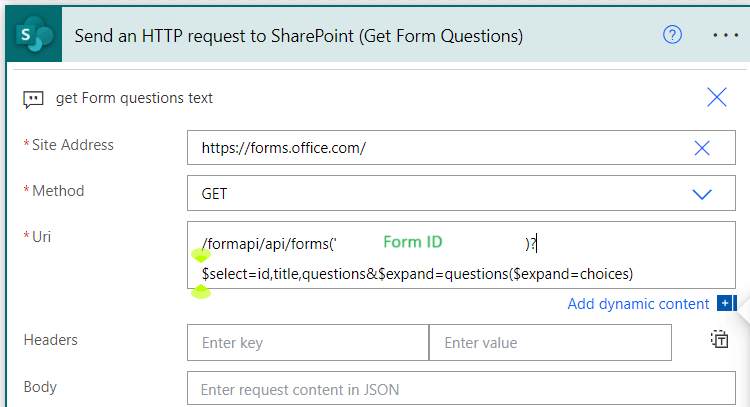Viewport: 750px width, 407px height.
Task: Expand the Method dropdown arrow
Action: [x=701, y=194]
